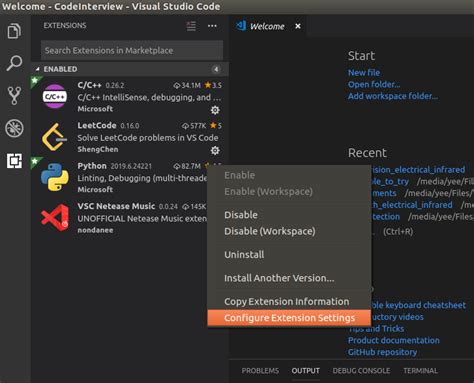
Task: Click the LeetCode extension logo
Action: (55, 137)
